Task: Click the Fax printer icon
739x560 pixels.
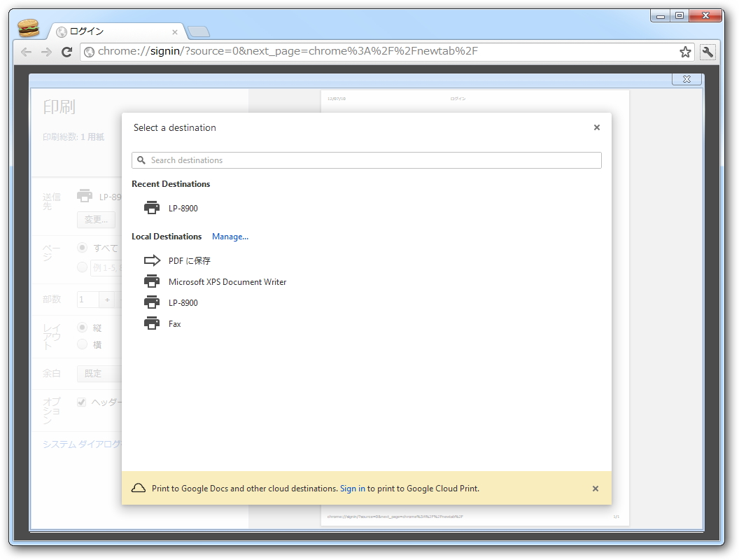Action: [x=152, y=323]
